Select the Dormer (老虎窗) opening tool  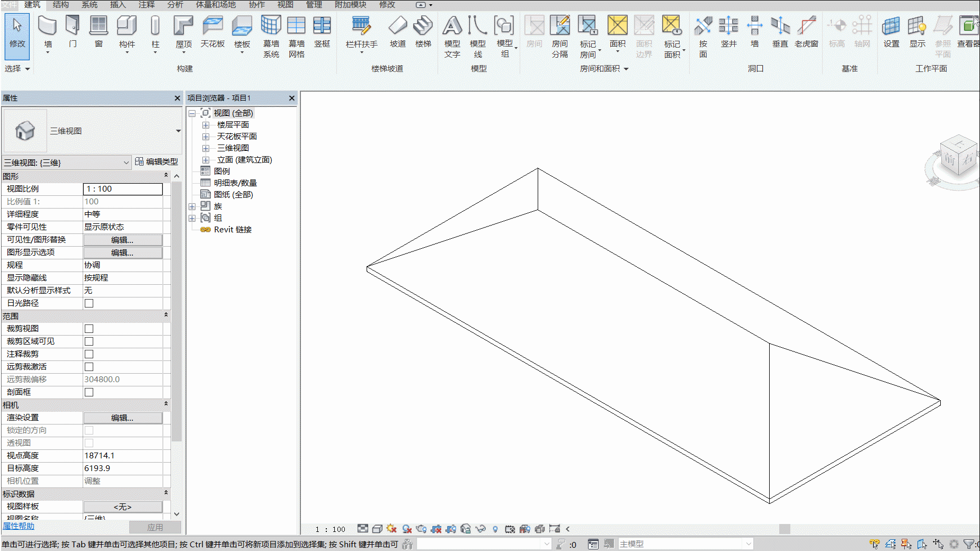pos(806,32)
